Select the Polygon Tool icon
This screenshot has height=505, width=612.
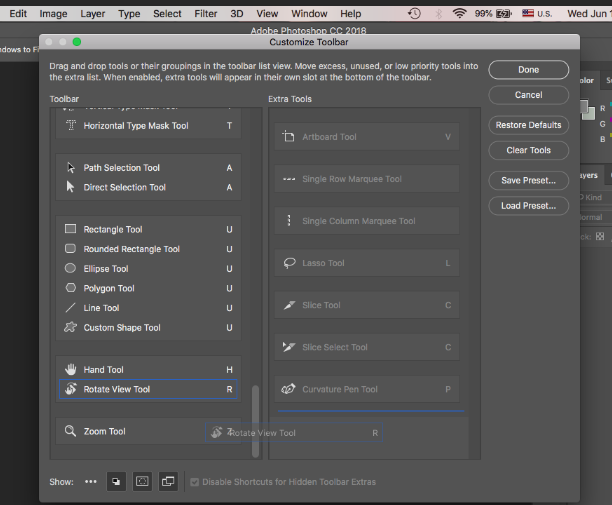pos(70,289)
